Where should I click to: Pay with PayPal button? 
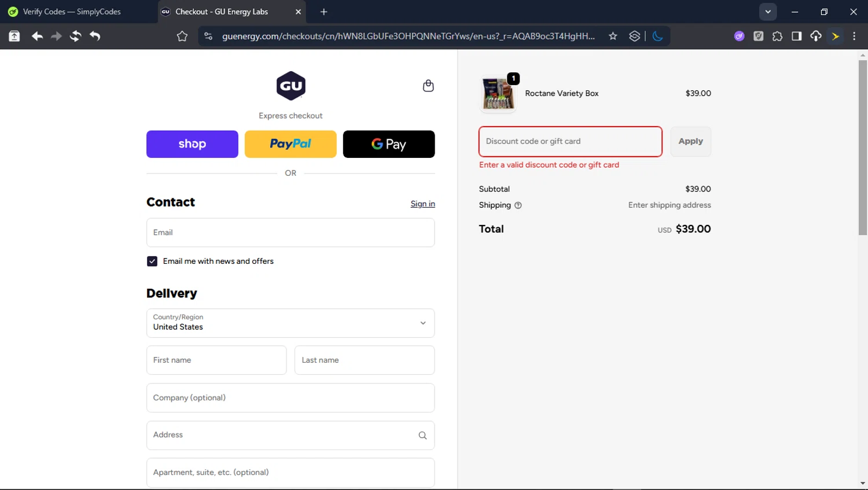(290, 144)
